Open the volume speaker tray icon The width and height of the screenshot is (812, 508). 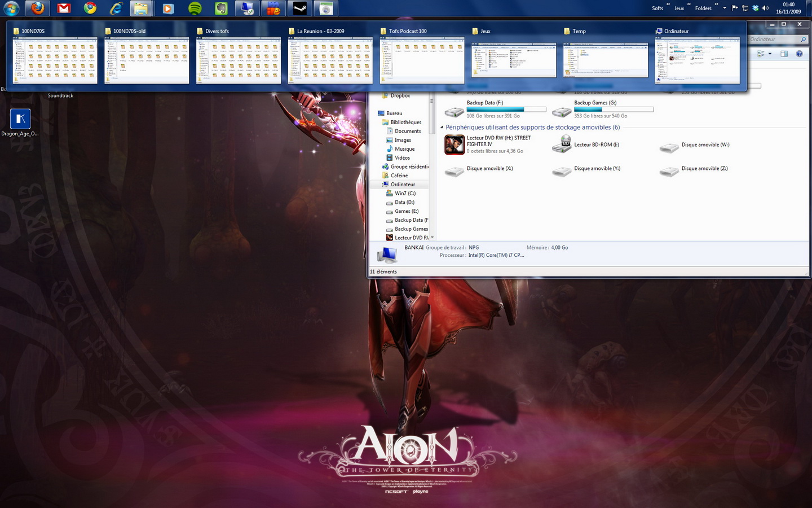[x=765, y=8]
